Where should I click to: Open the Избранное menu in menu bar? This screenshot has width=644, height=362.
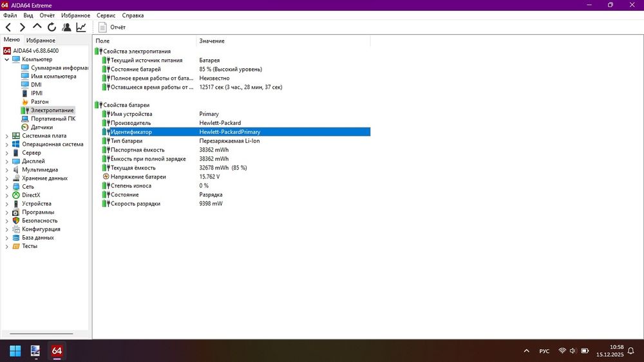point(75,15)
